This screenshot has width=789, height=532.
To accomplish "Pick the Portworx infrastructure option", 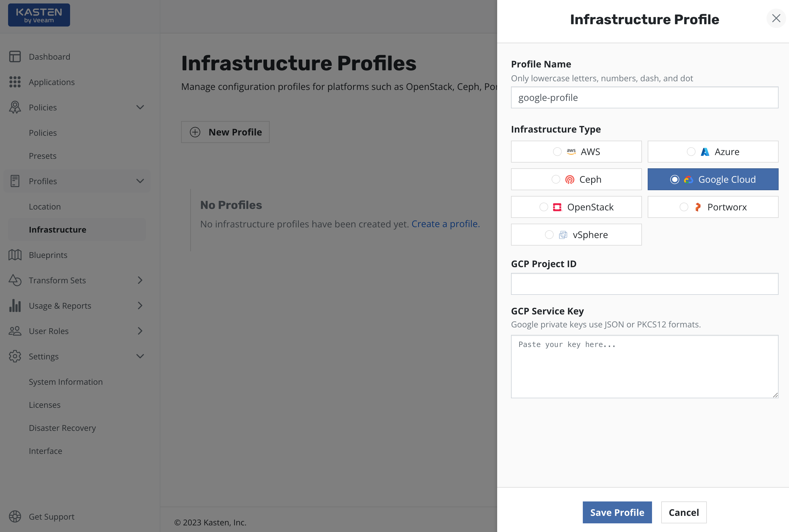I will click(x=684, y=207).
